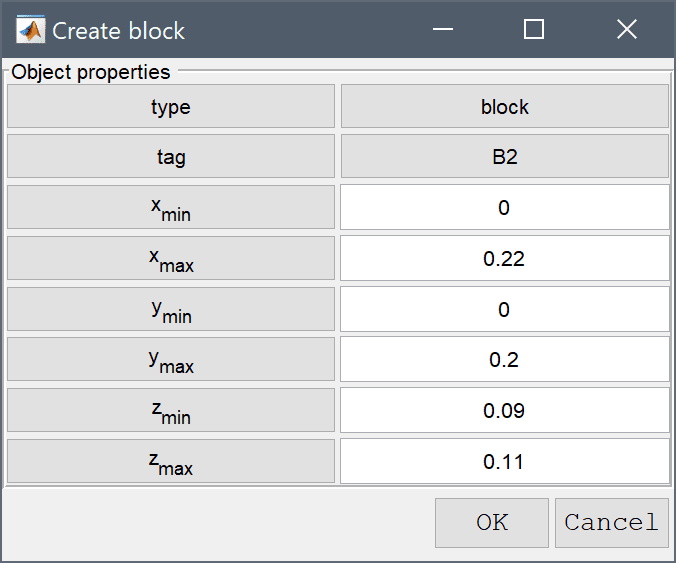Viewport: 676px width, 563px height.
Task: Close the Create block dialog
Action: 626,29
